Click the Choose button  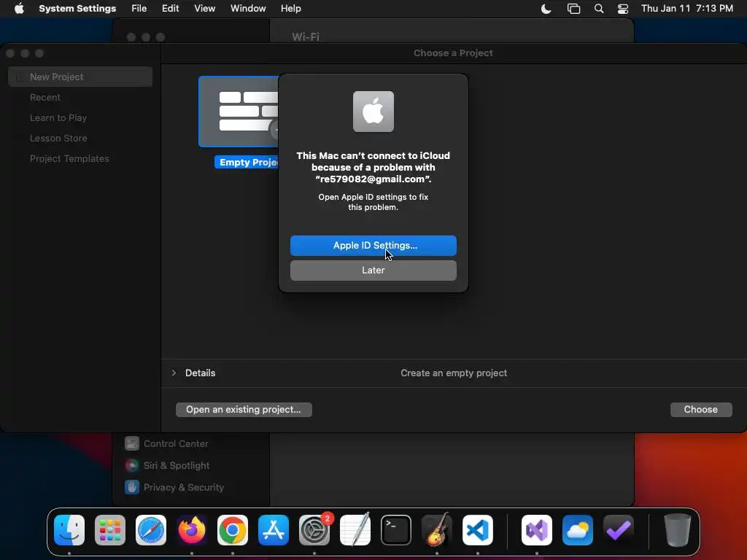coord(701,410)
